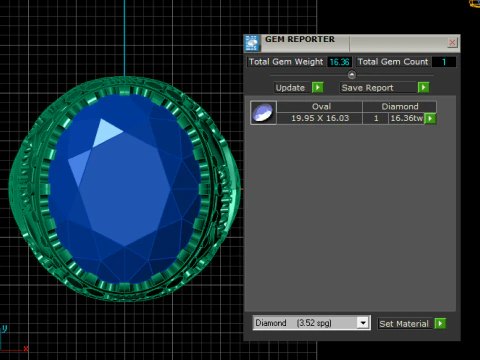Close the Gem Reporter panel
The width and height of the screenshot is (480, 360).
point(452,43)
